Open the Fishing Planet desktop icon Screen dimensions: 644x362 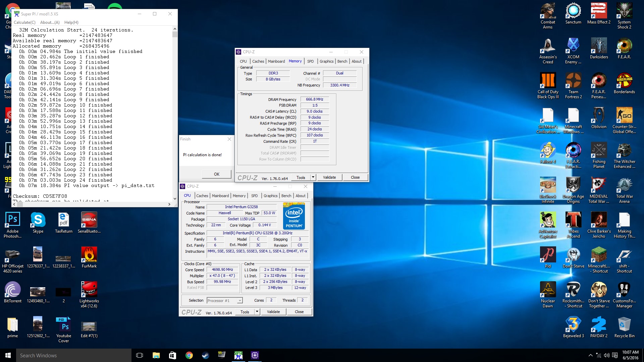599,155
